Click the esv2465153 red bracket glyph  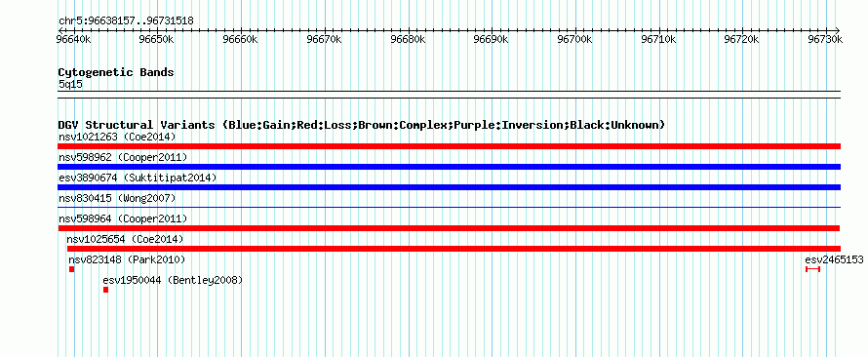[812, 269]
